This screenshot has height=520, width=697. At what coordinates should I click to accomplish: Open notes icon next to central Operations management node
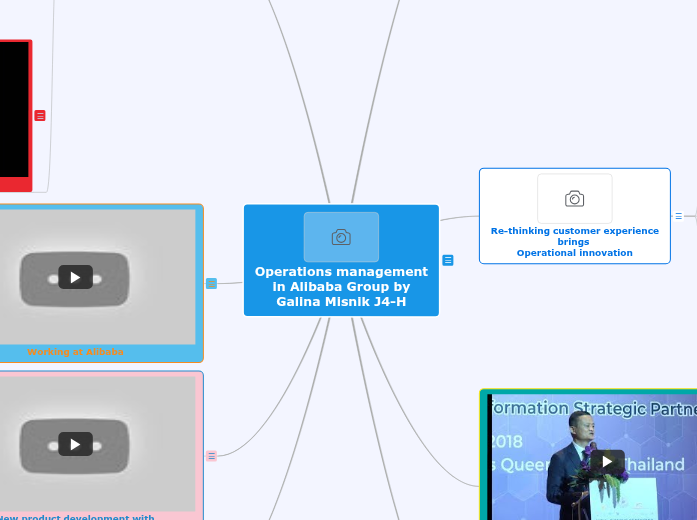[x=448, y=260]
